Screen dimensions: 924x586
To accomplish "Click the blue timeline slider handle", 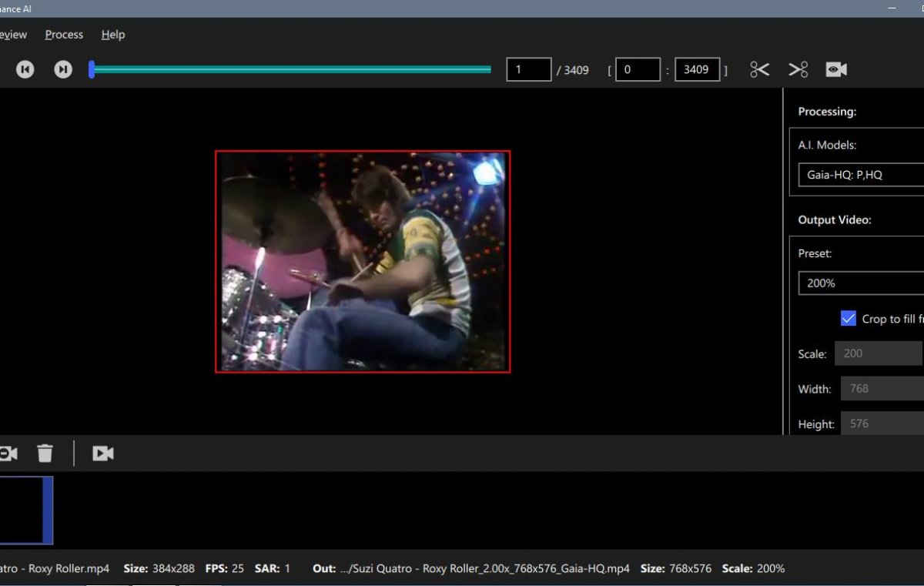I will [92, 69].
